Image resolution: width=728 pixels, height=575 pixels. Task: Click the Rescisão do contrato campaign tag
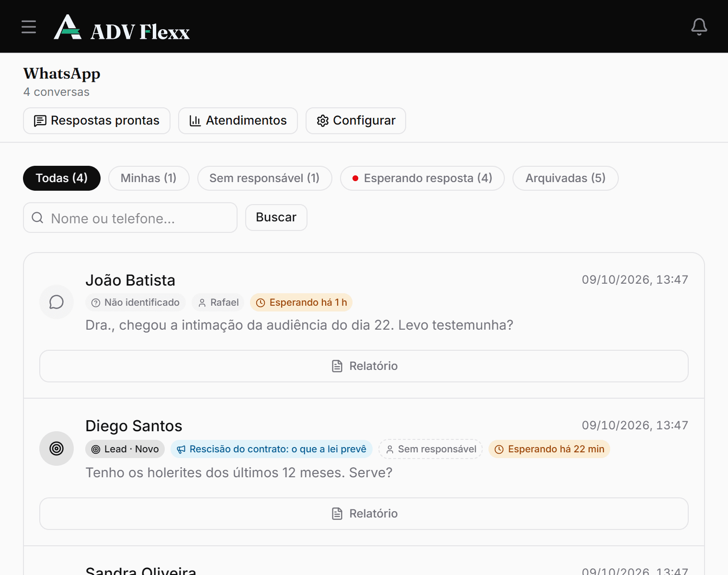(x=272, y=449)
